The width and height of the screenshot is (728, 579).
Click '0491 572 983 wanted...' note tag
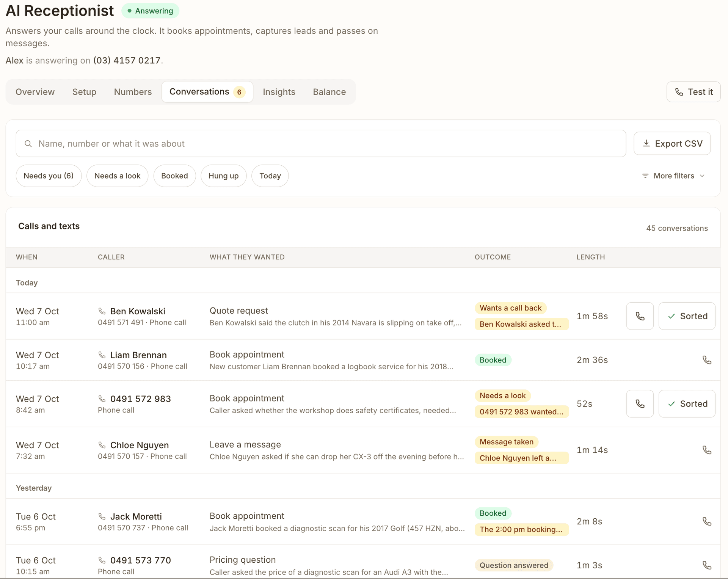[x=521, y=411]
